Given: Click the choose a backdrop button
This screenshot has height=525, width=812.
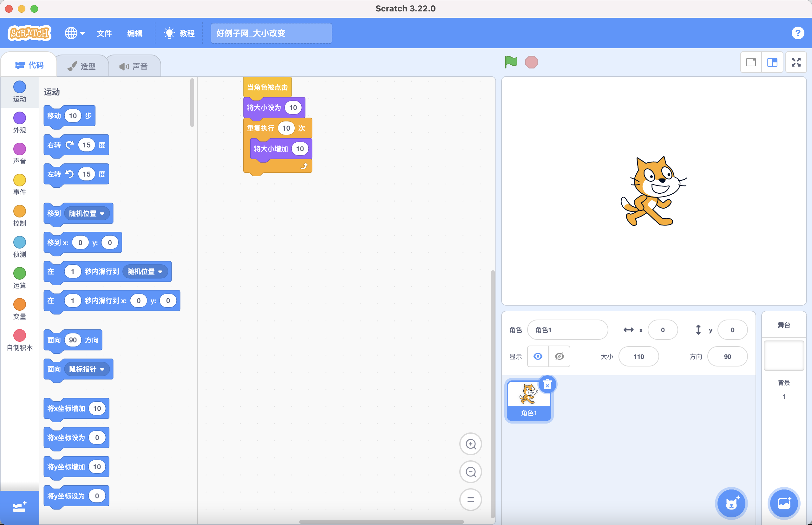Looking at the screenshot, I should (784, 503).
